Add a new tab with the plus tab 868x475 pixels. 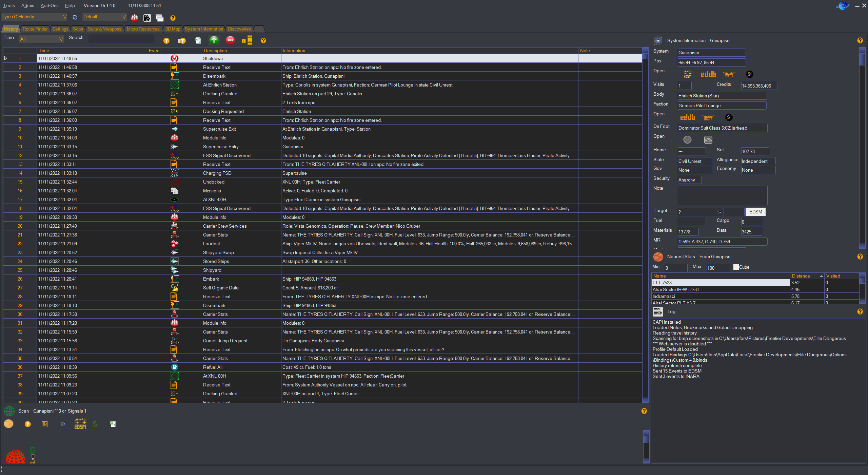pyautogui.click(x=259, y=29)
